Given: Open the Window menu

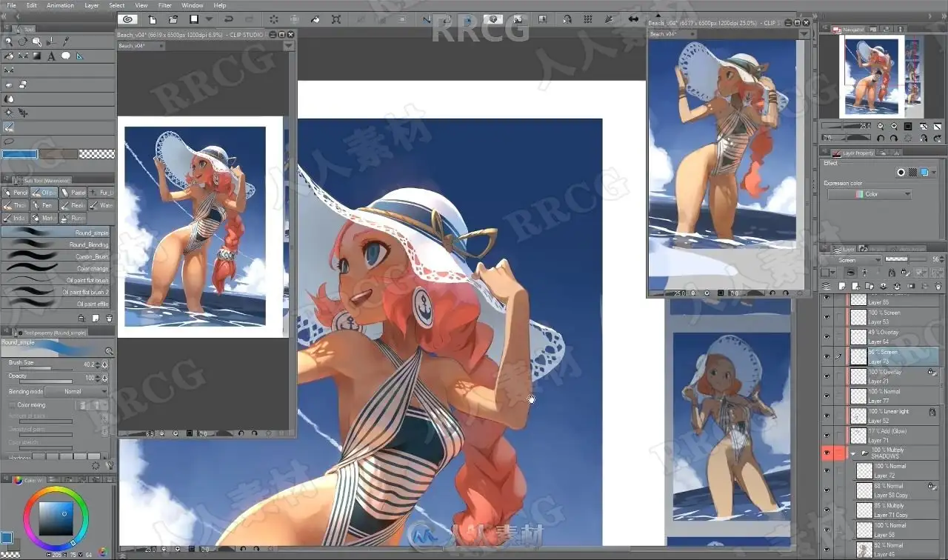Looking at the screenshot, I should pos(193,5).
